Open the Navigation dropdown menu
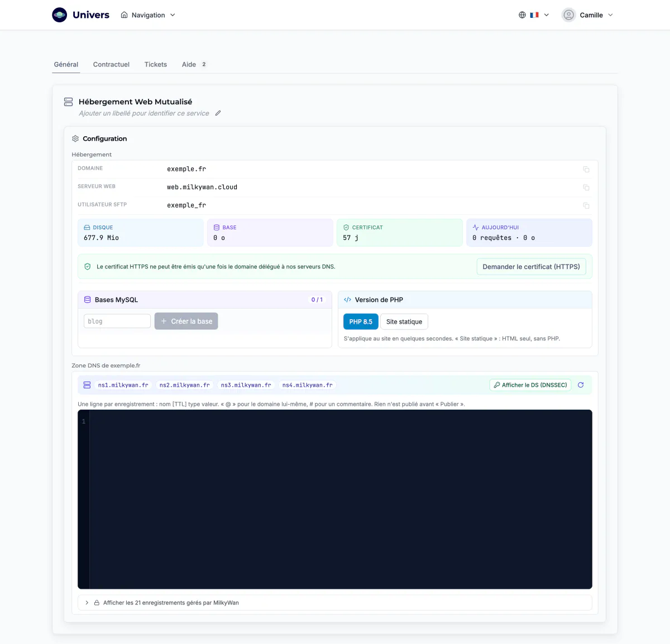This screenshot has width=670, height=644. pyautogui.click(x=148, y=15)
